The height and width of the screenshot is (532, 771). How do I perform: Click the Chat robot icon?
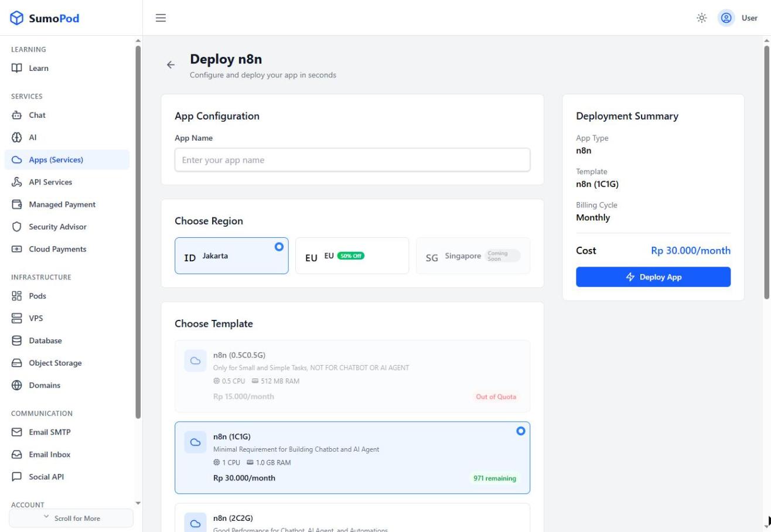pyautogui.click(x=17, y=115)
